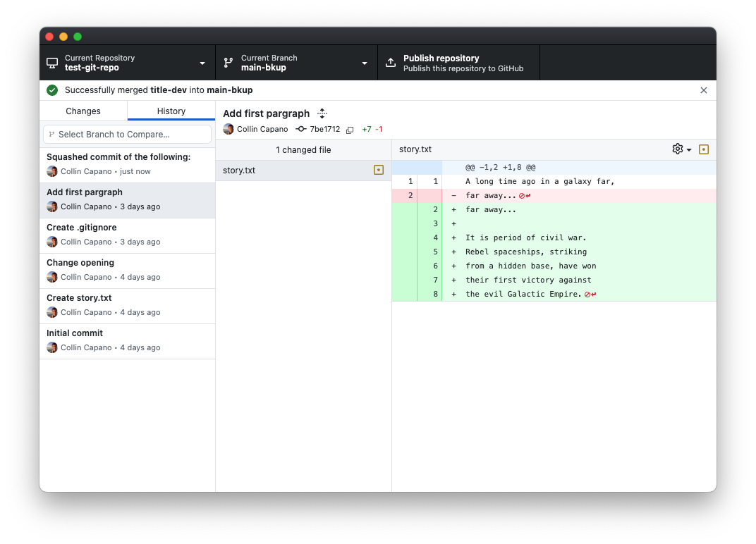Viewport: 756px width, 544px height.
Task: Click the expand commit summary icon
Action: click(322, 113)
